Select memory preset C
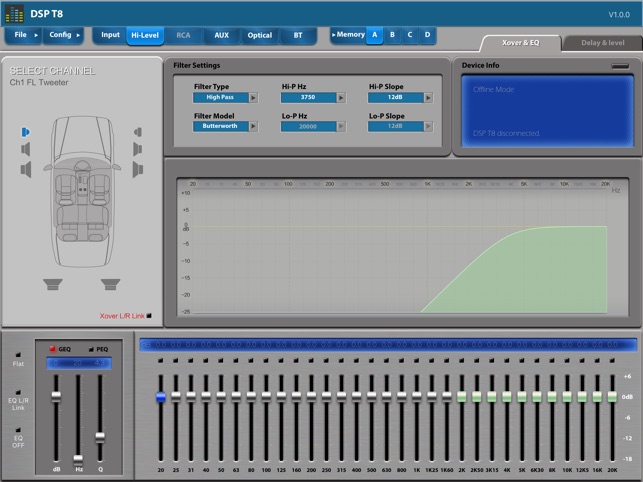 (x=410, y=35)
